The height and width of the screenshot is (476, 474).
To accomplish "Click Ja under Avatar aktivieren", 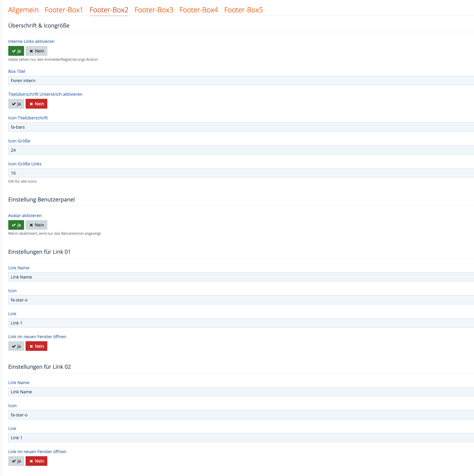I will [16, 225].
